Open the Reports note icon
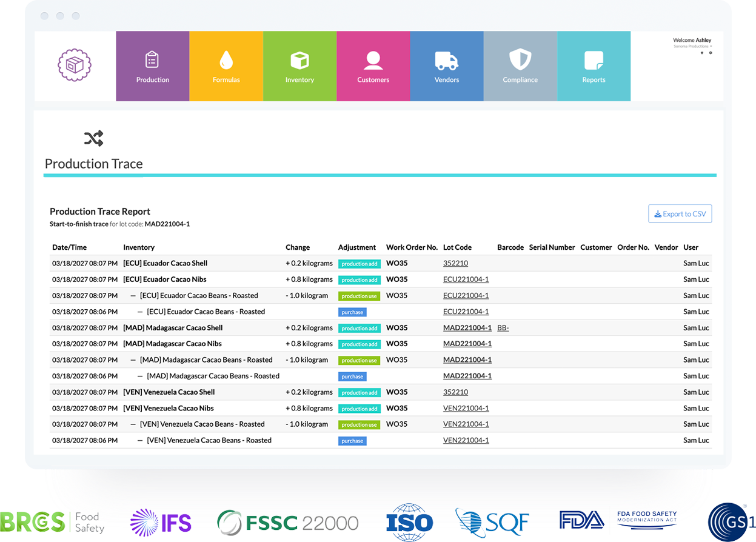 point(593,60)
